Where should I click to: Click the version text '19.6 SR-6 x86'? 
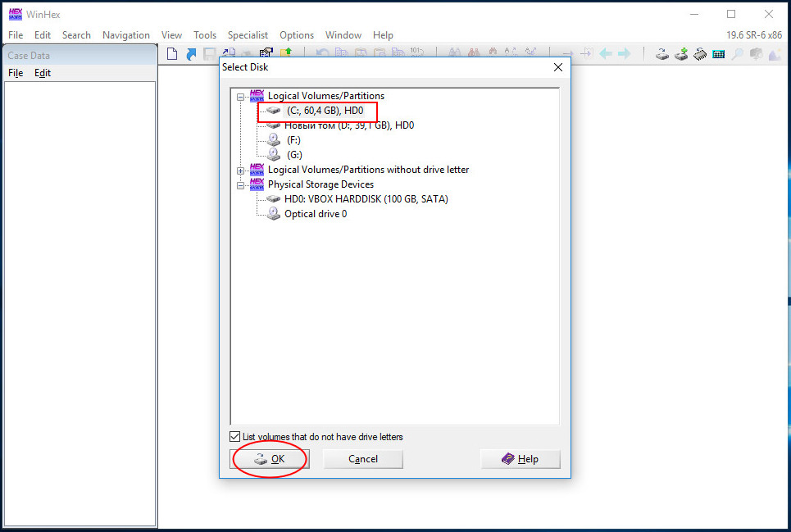point(753,35)
